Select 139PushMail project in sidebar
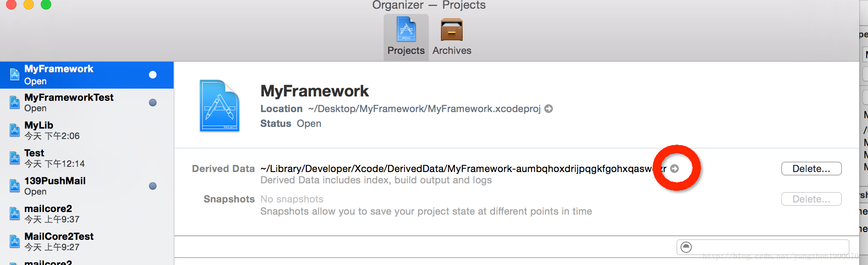868x265 pixels. coord(87,186)
